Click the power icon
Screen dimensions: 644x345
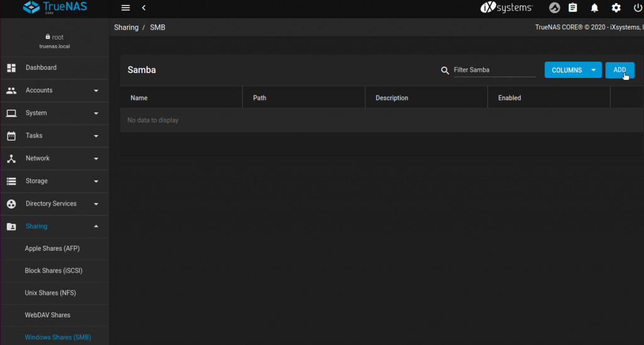[638, 8]
